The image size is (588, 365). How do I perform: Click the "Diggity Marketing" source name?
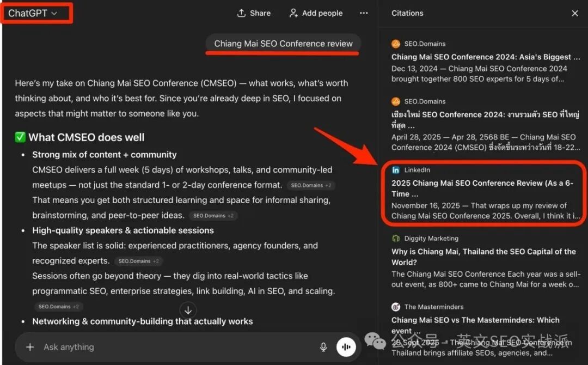[x=431, y=238]
